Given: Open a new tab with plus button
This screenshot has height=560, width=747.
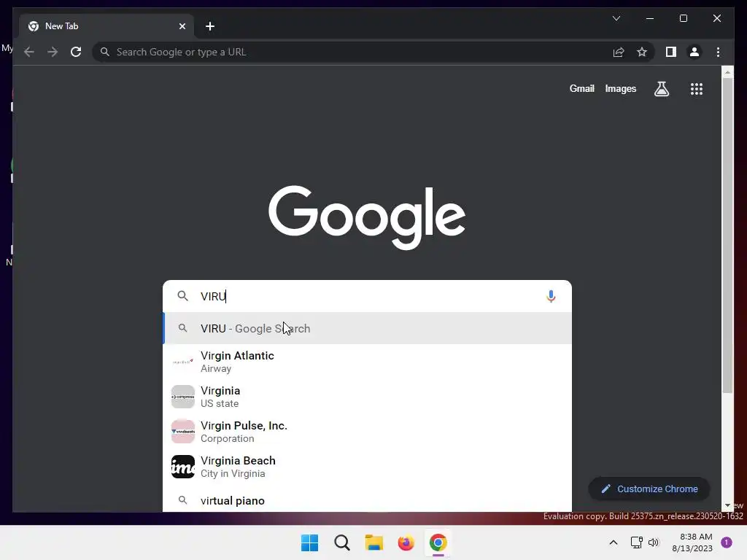Looking at the screenshot, I should click(210, 26).
